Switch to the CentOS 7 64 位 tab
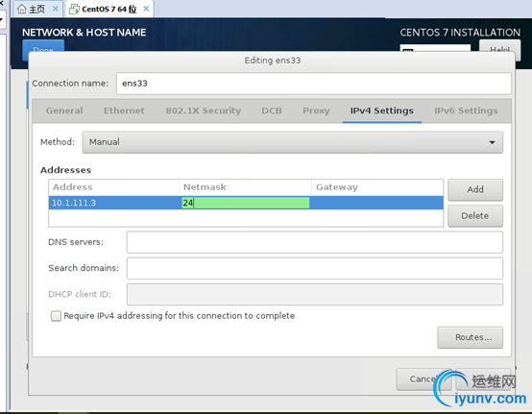The height and width of the screenshot is (414, 532). [109, 10]
